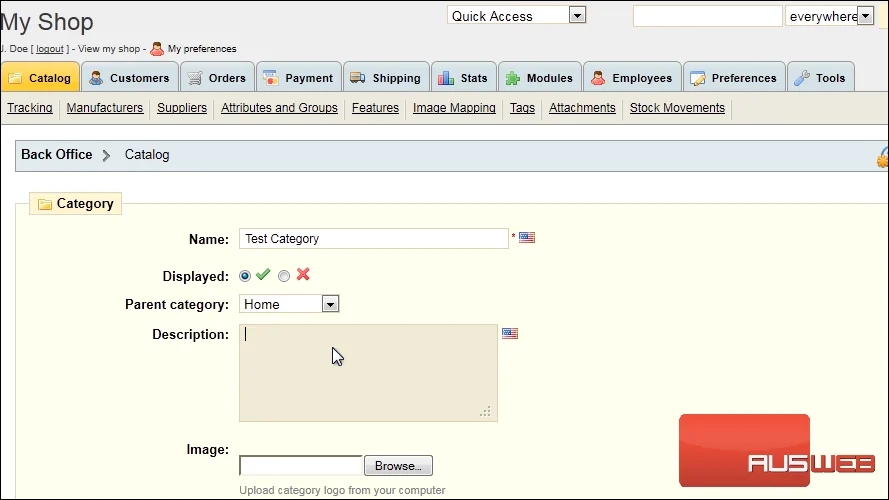The width and height of the screenshot is (889, 500).
Task: Open the Employees tab
Action: (x=632, y=78)
